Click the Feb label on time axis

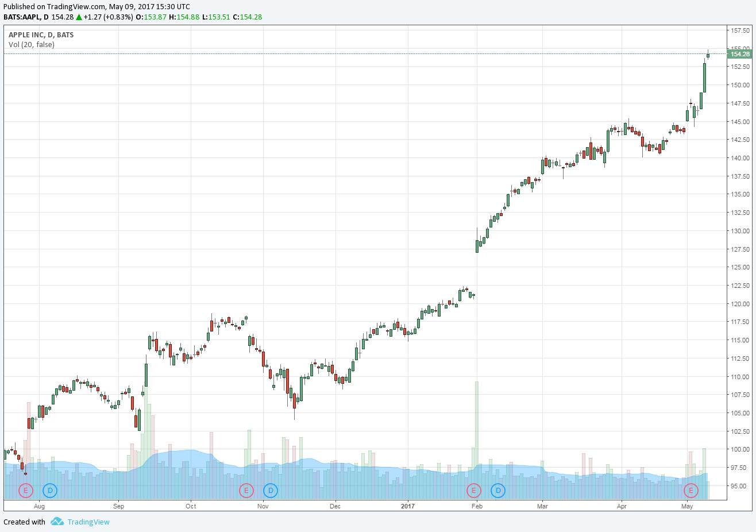(476, 506)
